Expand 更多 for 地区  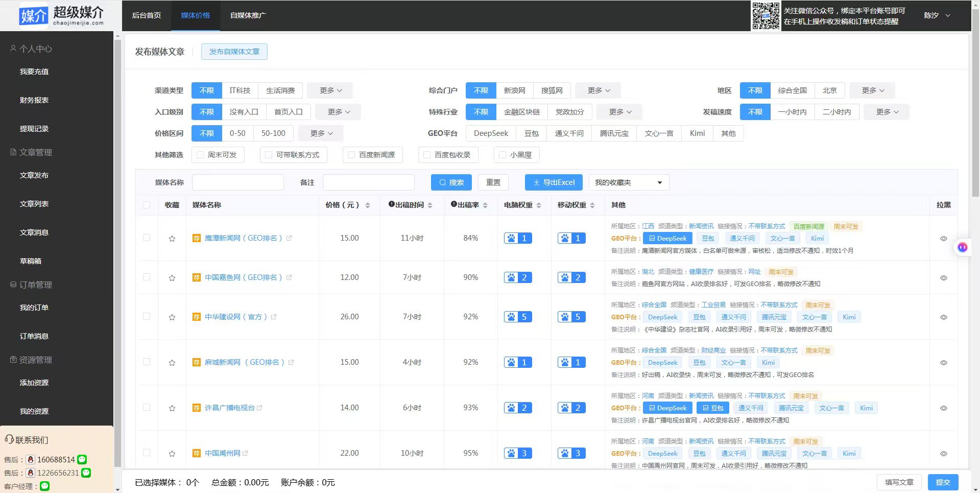pyautogui.click(x=873, y=90)
